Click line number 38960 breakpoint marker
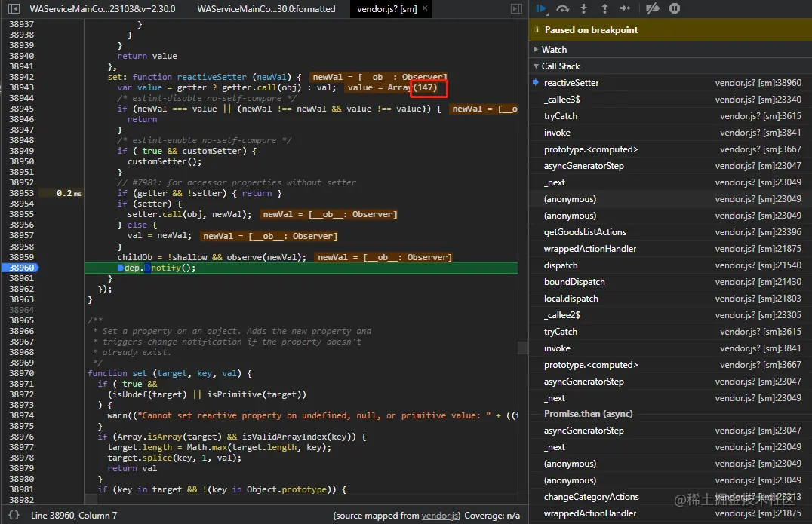The image size is (812, 524). tap(20, 268)
